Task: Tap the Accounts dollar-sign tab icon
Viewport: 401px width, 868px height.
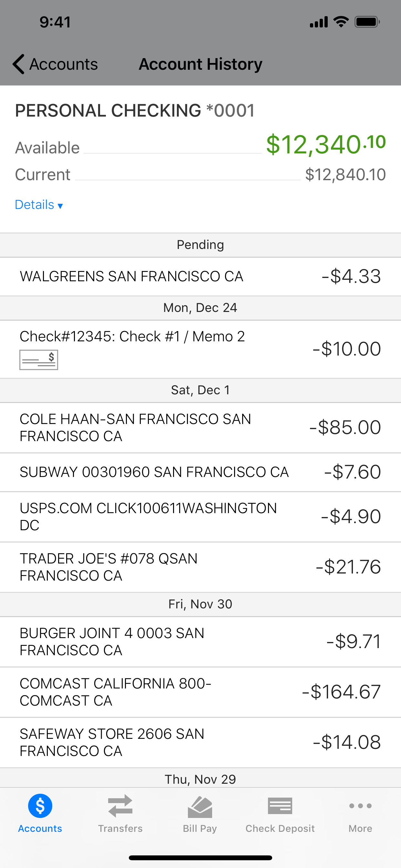Action: point(40,806)
